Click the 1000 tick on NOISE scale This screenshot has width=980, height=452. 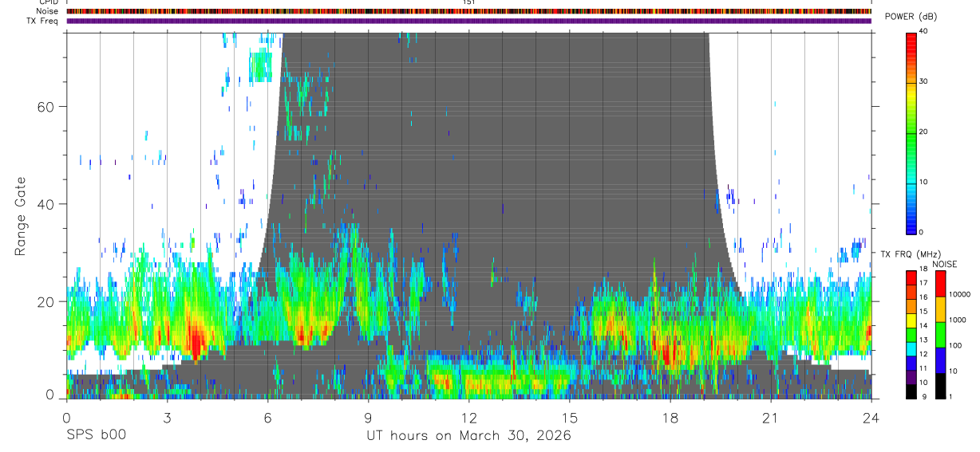[958, 320]
